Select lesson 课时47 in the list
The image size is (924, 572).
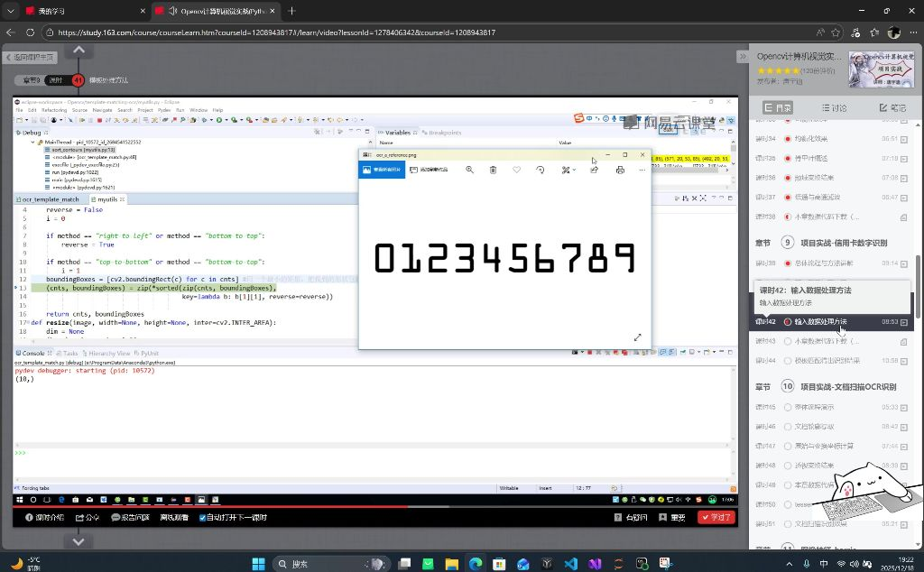832,446
